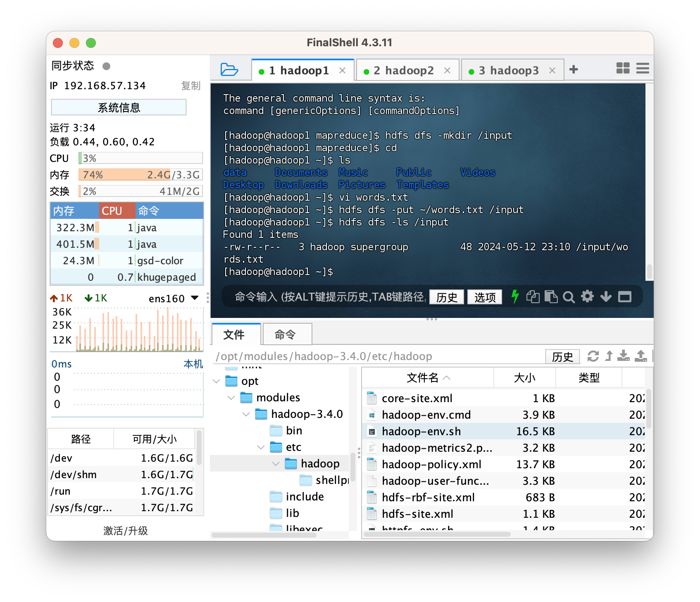The image size is (700, 602).
Task: Open the connection manager folder icon
Action: (229, 69)
